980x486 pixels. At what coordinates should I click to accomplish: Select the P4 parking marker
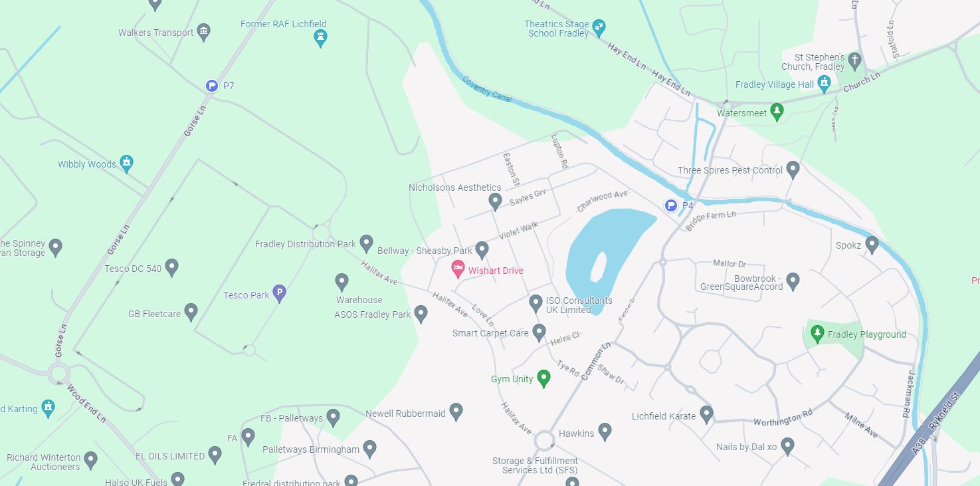(671, 206)
